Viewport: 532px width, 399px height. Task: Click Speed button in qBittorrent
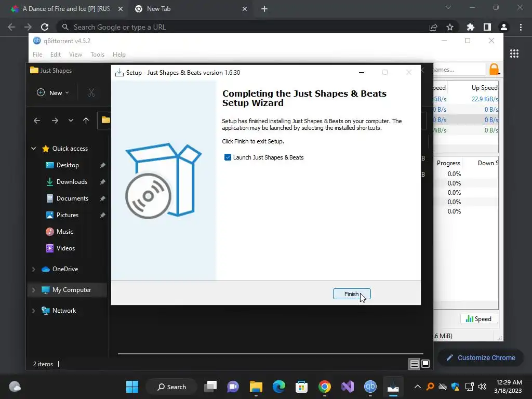pos(478,319)
